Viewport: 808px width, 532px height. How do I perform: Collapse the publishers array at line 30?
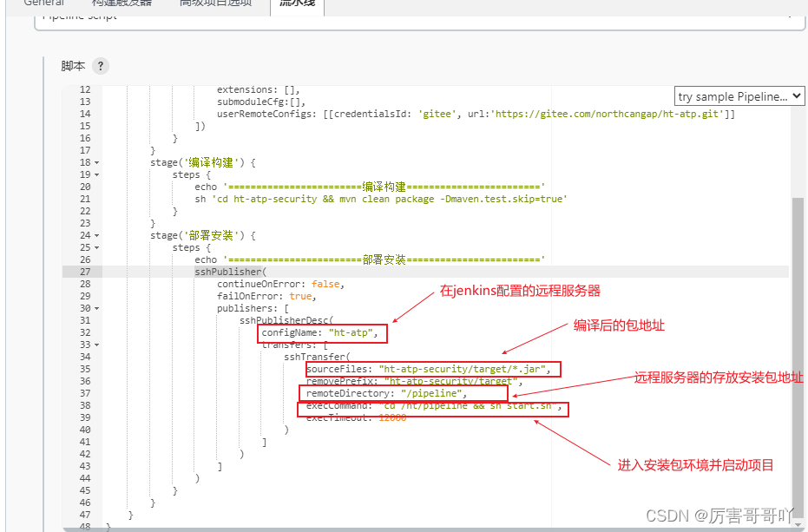96,308
